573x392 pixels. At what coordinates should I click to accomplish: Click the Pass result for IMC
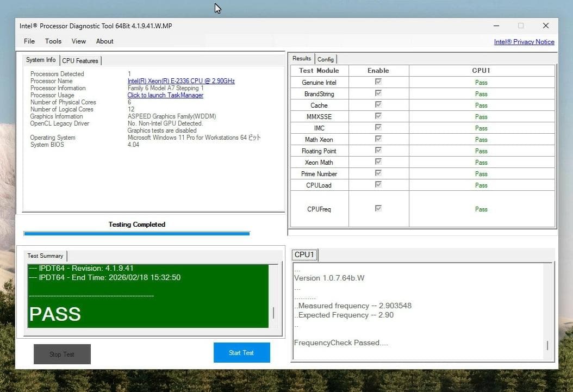(x=481, y=128)
